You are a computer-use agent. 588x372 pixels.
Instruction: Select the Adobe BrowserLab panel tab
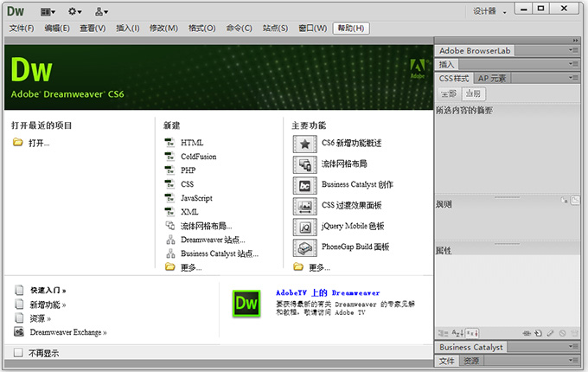[475, 51]
